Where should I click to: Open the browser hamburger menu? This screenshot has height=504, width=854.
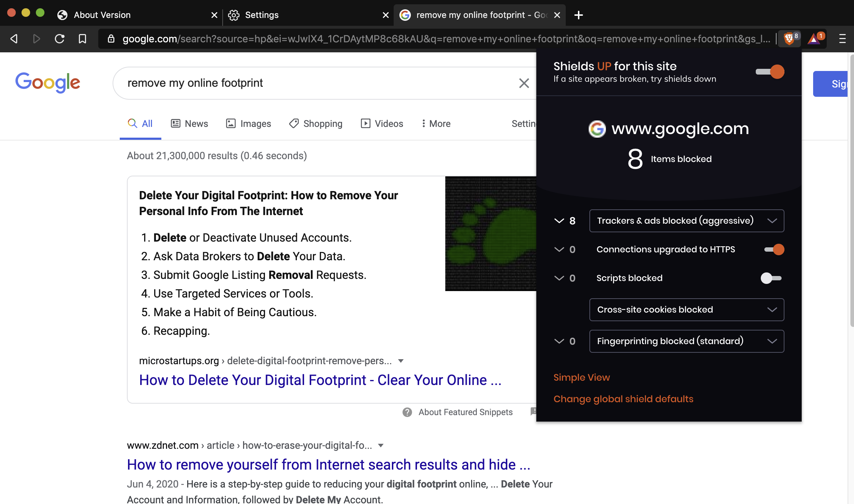843,39
